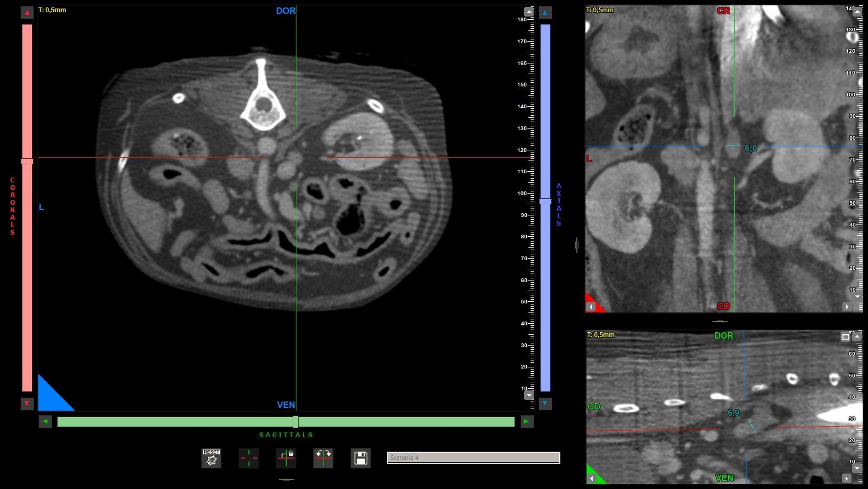Screen dimensions: 868x489
Task: Click the red L label in coronal view
Action: point(589,158)
